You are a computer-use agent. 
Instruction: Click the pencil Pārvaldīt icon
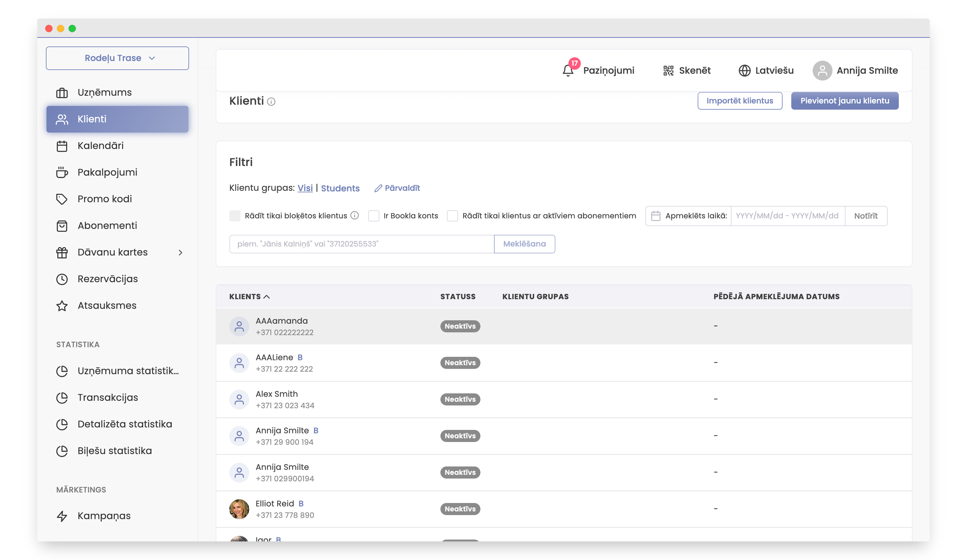click(378, 188)
